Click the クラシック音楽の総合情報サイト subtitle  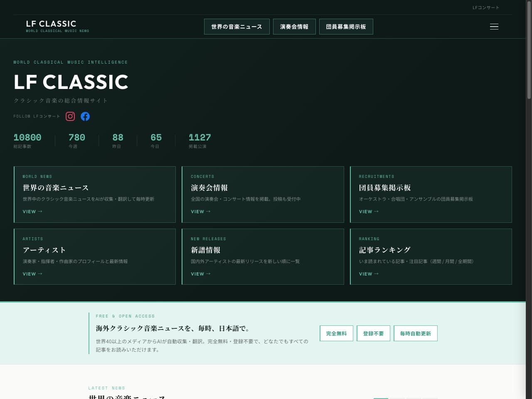[x=61, y=101]
